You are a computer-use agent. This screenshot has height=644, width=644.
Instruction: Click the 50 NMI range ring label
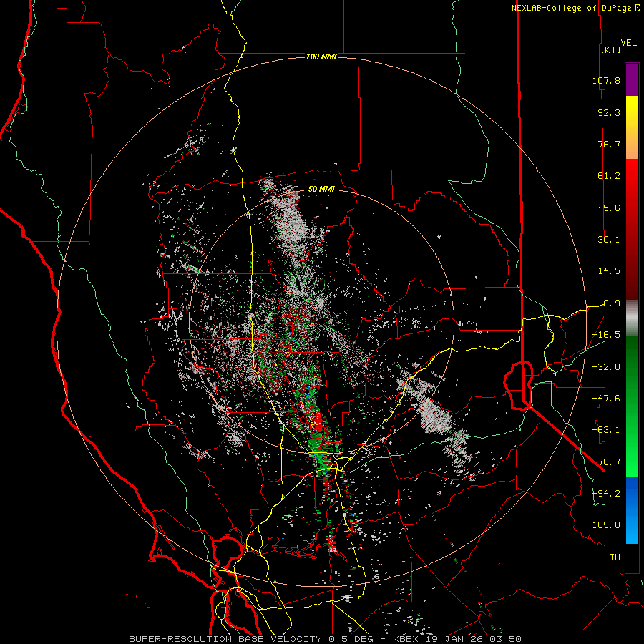coord(321,189)
